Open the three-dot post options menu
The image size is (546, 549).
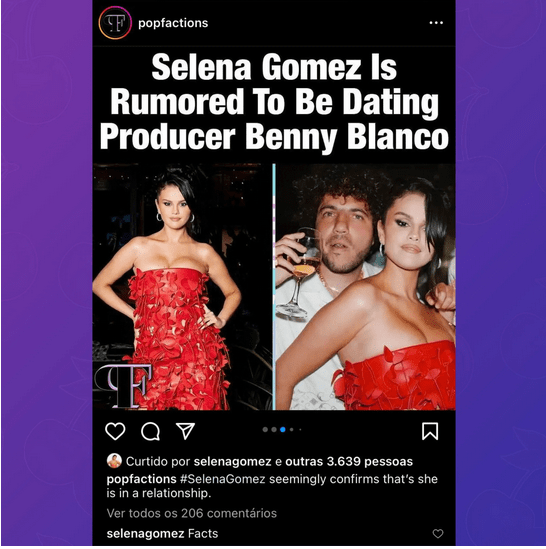436,23
